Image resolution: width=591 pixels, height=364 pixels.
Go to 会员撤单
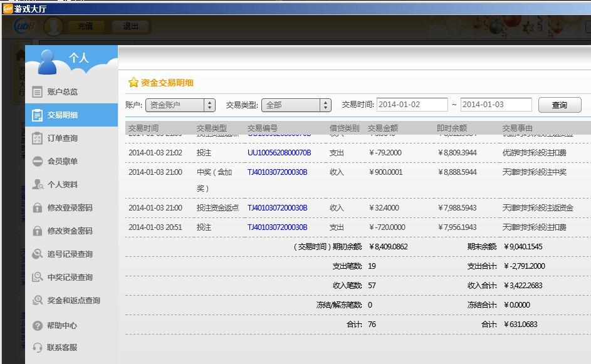(62, 161)
